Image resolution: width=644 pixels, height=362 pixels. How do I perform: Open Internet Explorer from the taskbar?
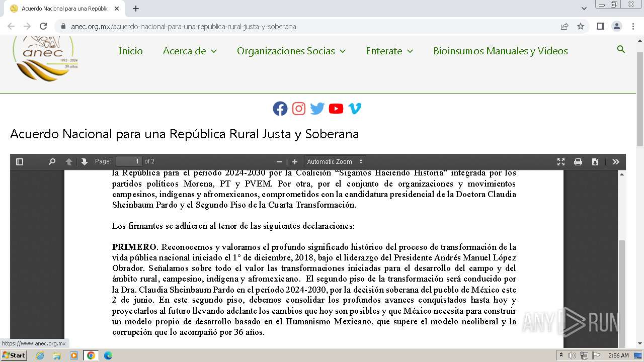point(40,355)
